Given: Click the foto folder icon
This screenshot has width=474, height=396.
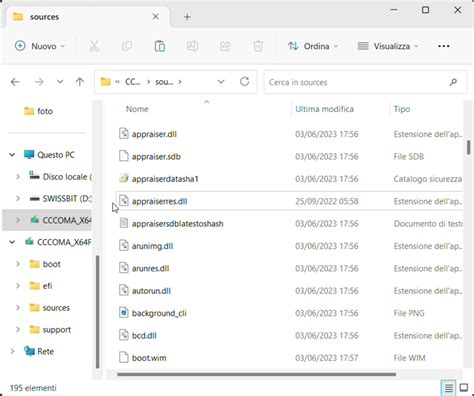Looking at the screenshot, I should [29, 111].
